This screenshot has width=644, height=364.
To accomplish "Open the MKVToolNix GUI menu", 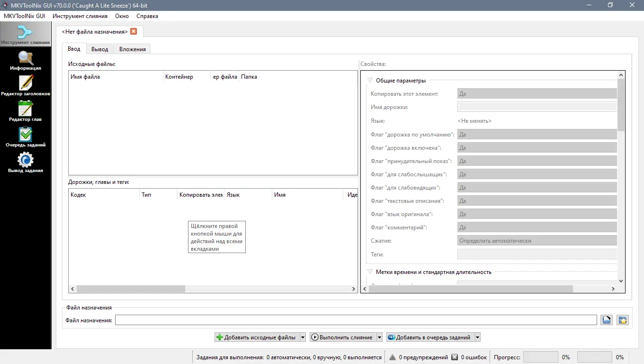I will click(x=24, y=16).
